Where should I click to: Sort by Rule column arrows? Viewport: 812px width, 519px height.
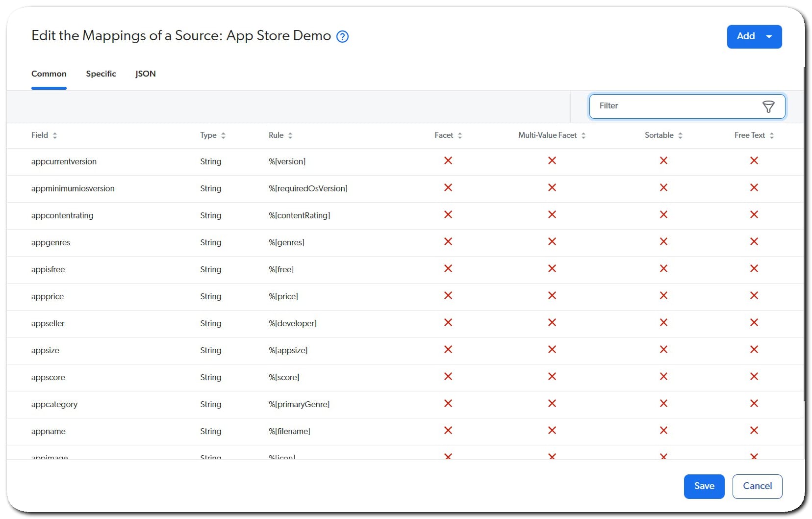coord(290,135)
